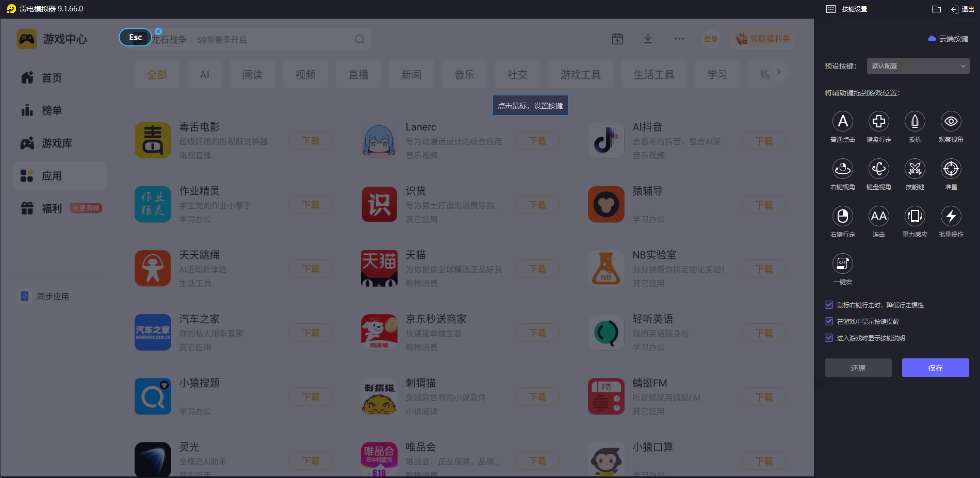The height and width of the screenshot is (478, 980).
Task: Click the search field showing S9新赛季开启
Action: 246,39
